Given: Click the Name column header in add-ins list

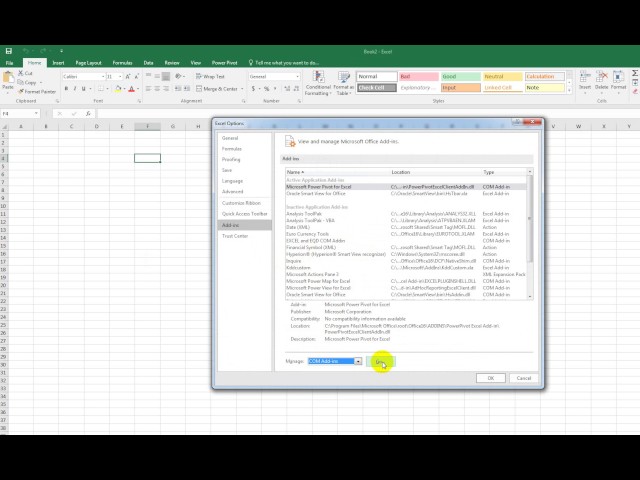Looking at the screenshot, I should pos(338,172).
